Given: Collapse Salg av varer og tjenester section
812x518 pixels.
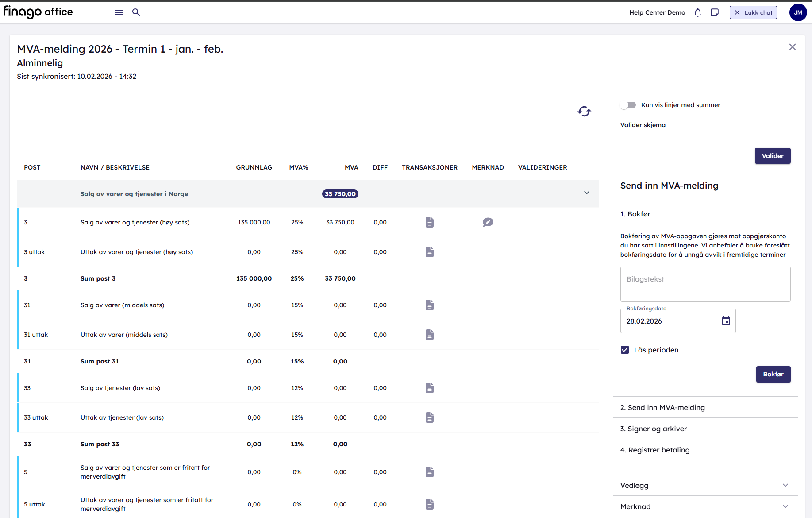Looking at the screenshot, I should point(587,193).
